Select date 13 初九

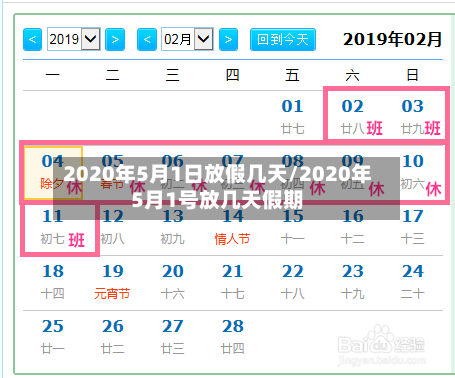[173, 228]
